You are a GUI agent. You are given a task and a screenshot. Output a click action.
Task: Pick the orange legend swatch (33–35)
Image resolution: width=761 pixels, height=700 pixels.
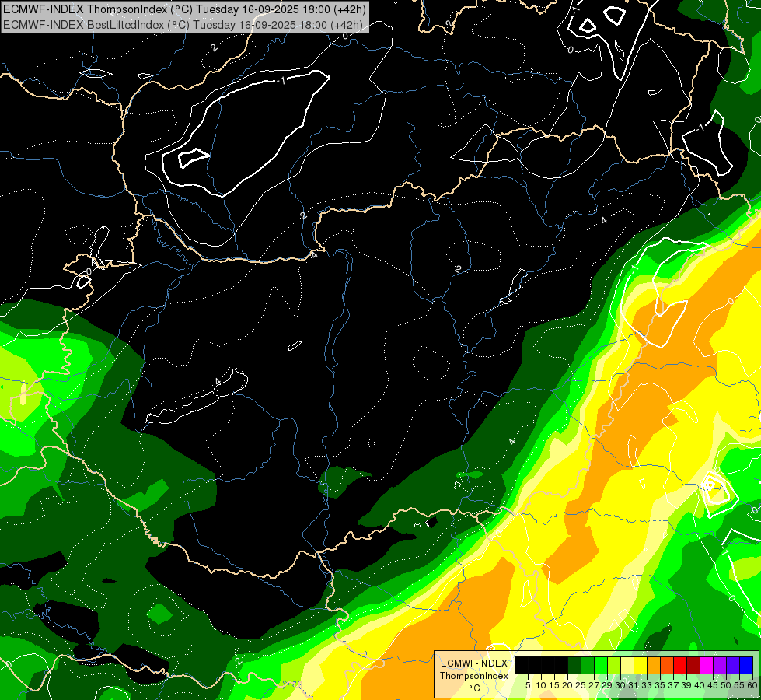click(x=654, y=665)
